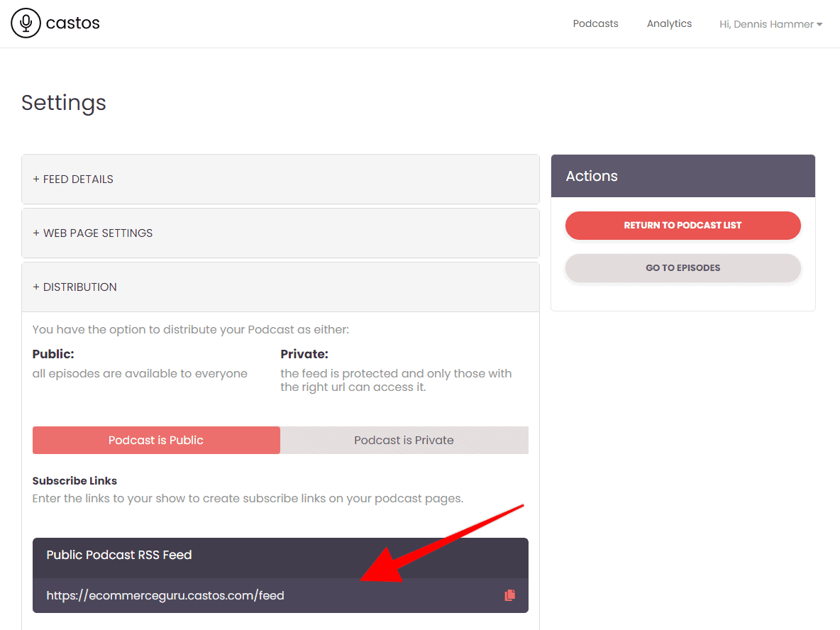840x630 pixels.
Task: Click the Public: description heading
Action: coord(53,354)
